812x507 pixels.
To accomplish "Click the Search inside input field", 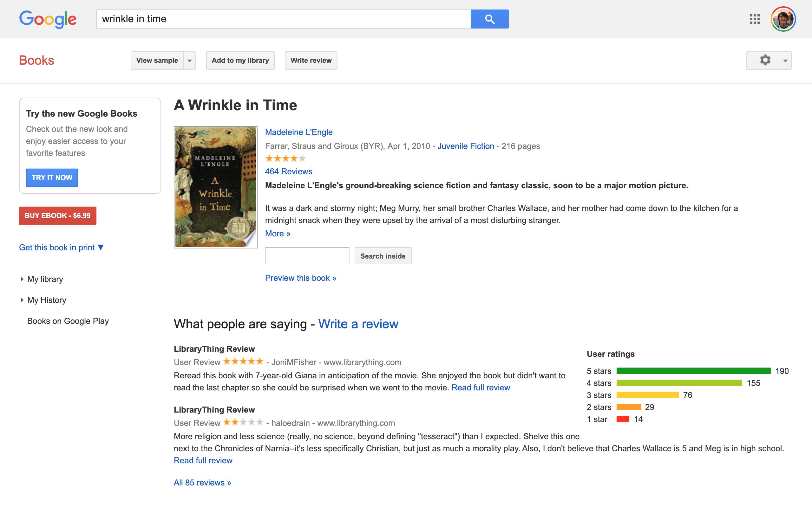I will click(x=307, y=255).
